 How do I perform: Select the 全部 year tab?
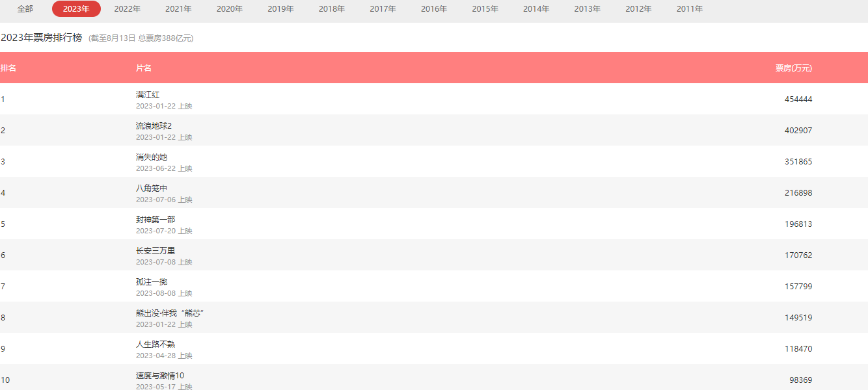tap(25, 9)
